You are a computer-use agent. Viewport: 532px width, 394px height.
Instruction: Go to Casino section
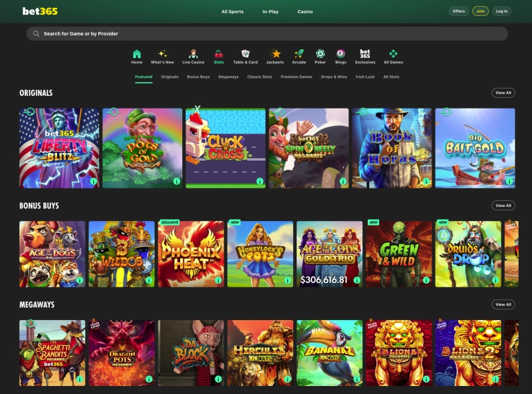(x=305, y=11)
